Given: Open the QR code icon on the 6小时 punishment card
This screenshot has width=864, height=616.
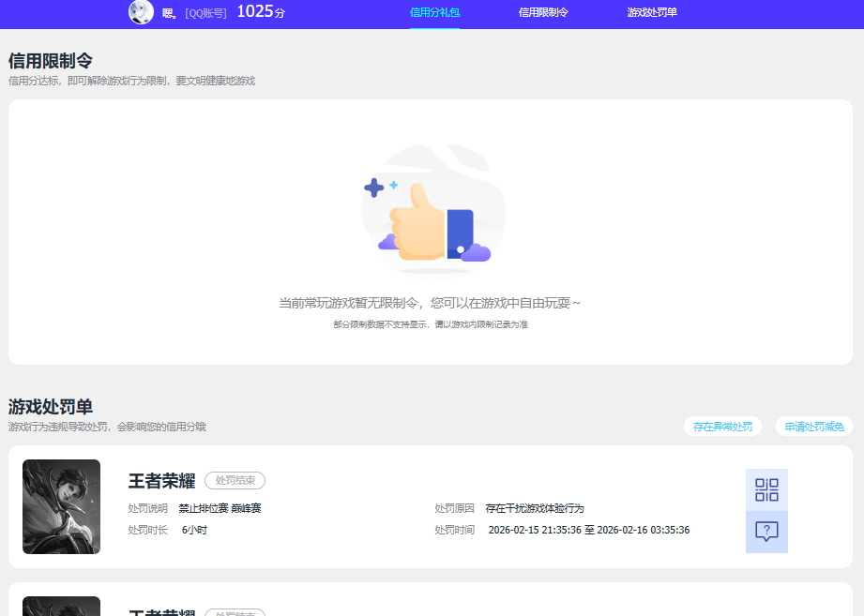Looking at the screenshot, I should click(766, 490).
